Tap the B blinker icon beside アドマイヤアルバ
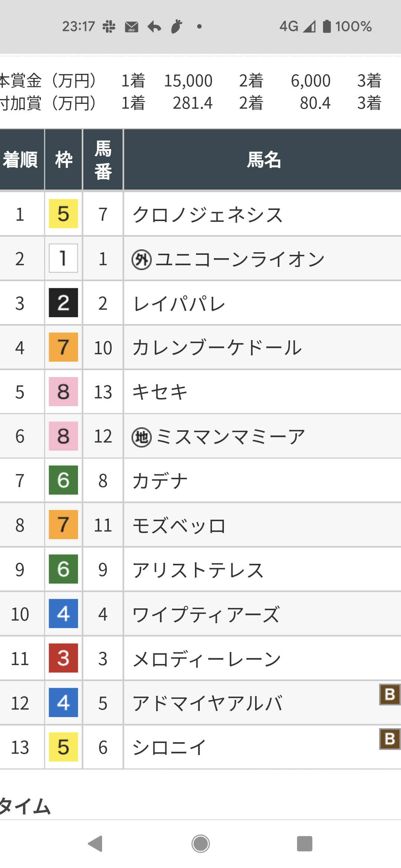401x868 pixels. (x=390, y=694)
